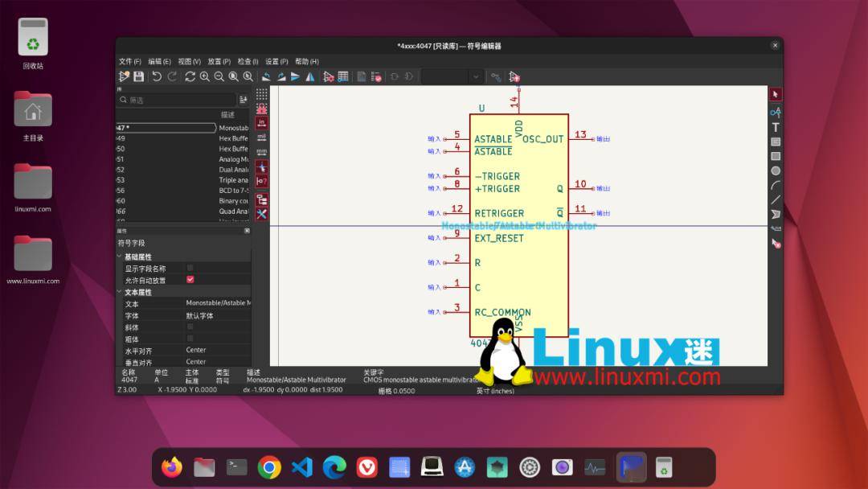Enable the 显示字段名称 checkbox
The image size is (868, 489).
coord(190,268)
